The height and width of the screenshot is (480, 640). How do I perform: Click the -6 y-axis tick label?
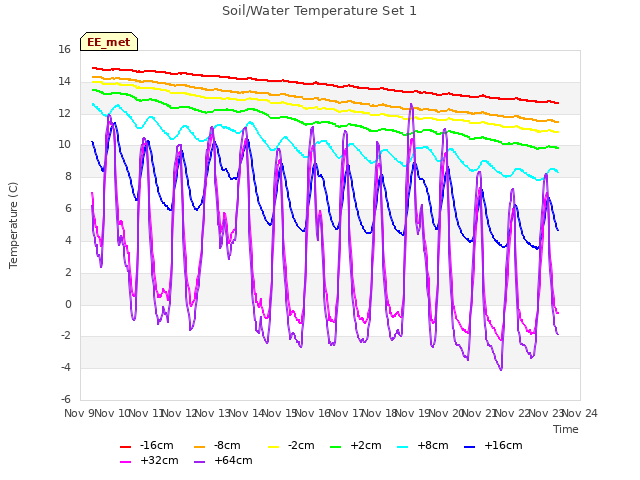click(66, 399)
